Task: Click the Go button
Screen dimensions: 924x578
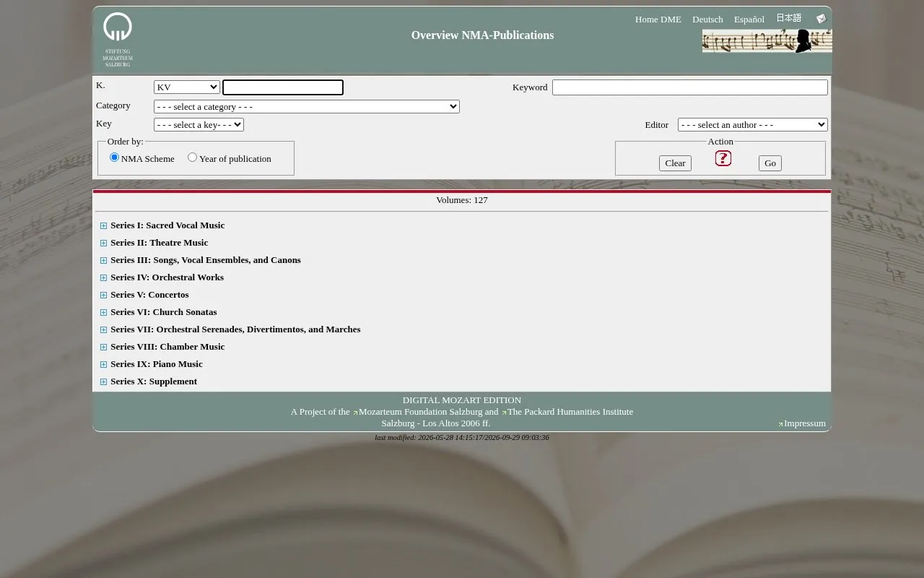Action: click(x=770, y=163)
